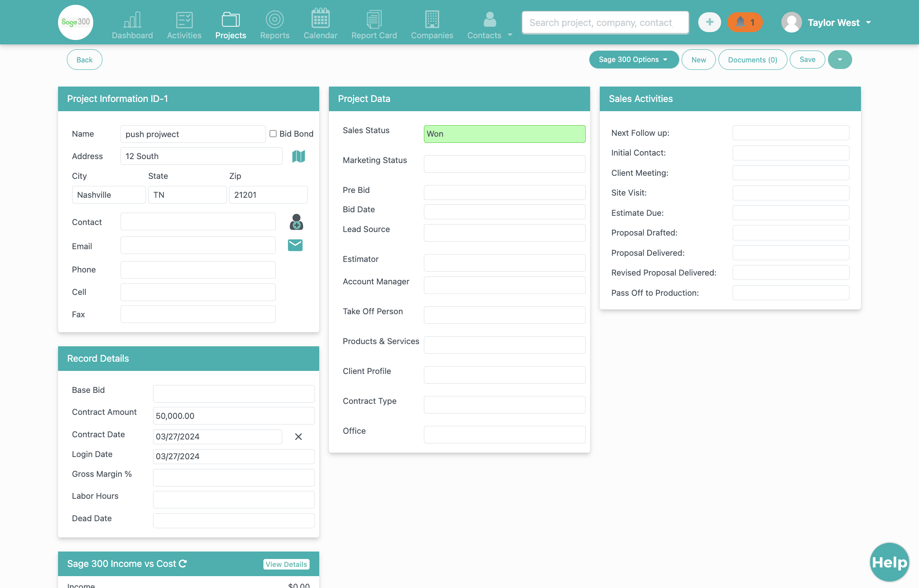
Task: Expand the Contacts menu caret
Action: 510,35
